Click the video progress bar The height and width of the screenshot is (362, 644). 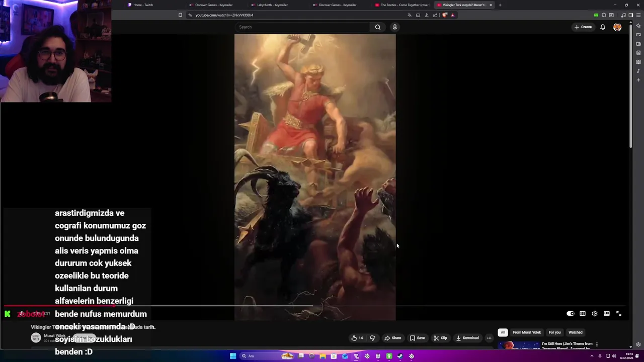314,306
